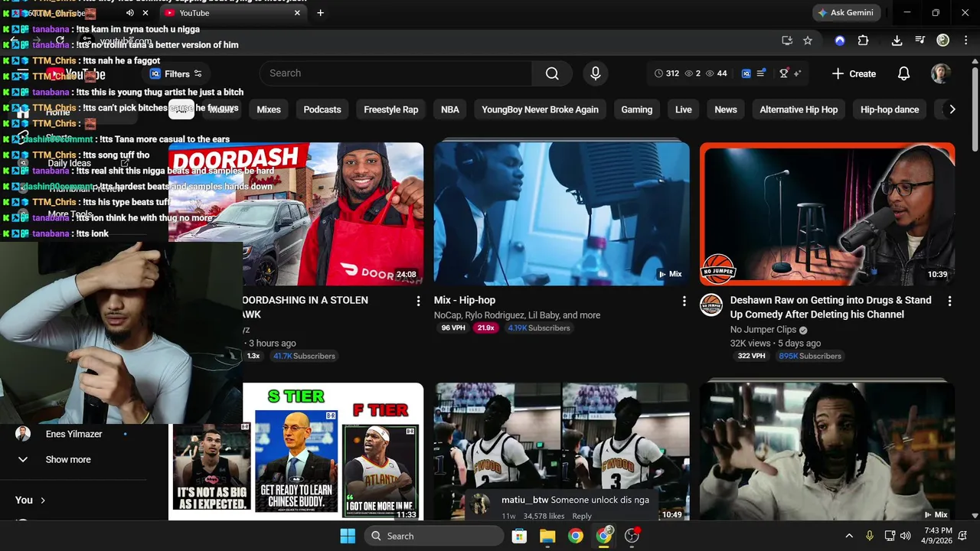Expand the system tray hidden icons chevron

click(x=848, y=536)
